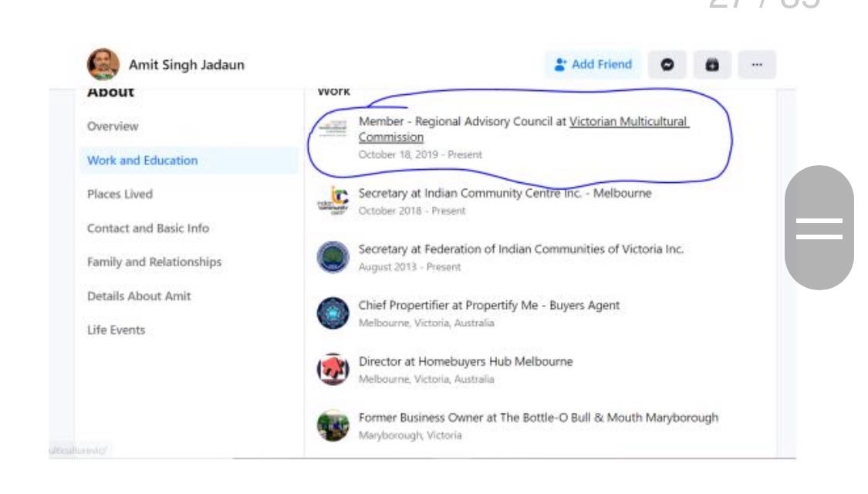Open Details About Amit section
Image resolution: width=868 pixels, height=494 pixels.
click(139, 296)
